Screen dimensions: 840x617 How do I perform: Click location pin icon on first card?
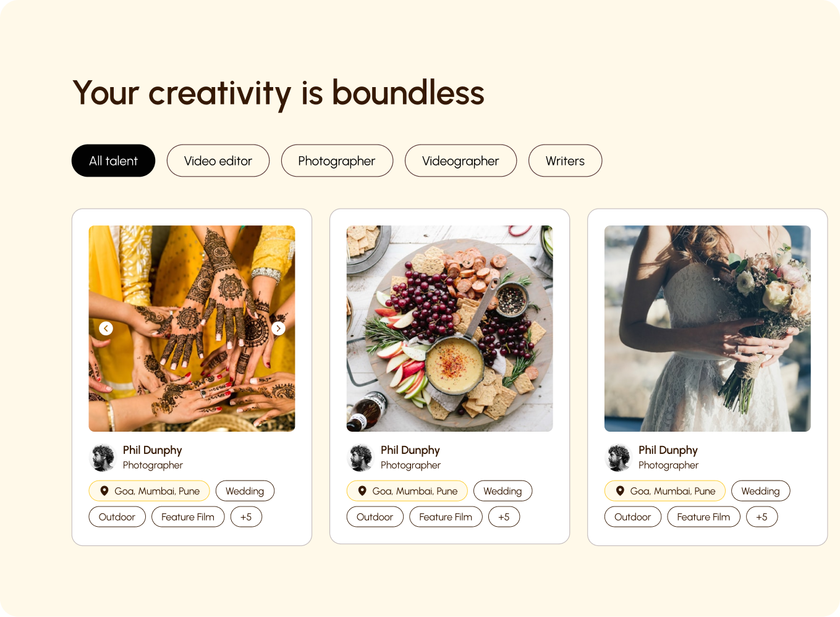pyautogui.click(x=104, y=491)
